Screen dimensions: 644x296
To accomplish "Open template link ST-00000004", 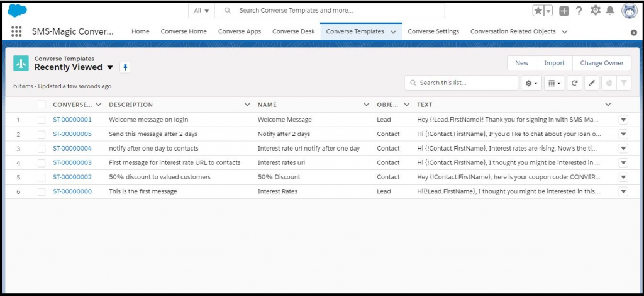I will click(x=72, y=149).
